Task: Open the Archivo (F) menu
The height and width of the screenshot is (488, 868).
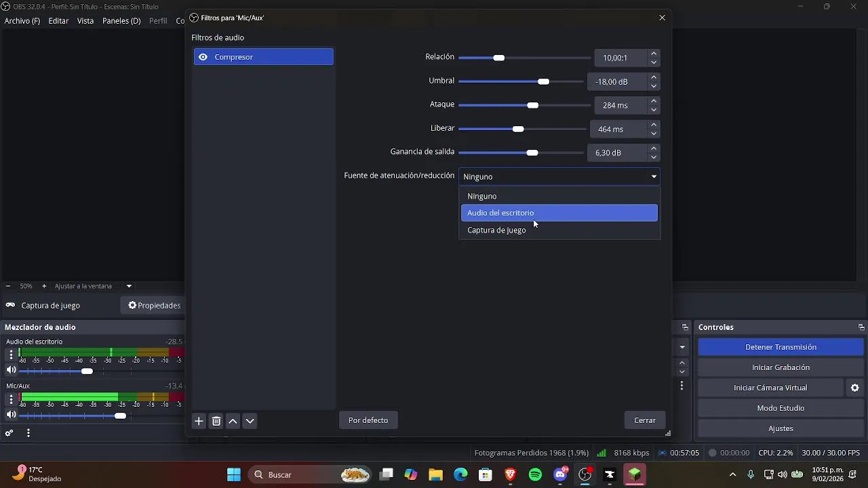Action: point(22,21)
